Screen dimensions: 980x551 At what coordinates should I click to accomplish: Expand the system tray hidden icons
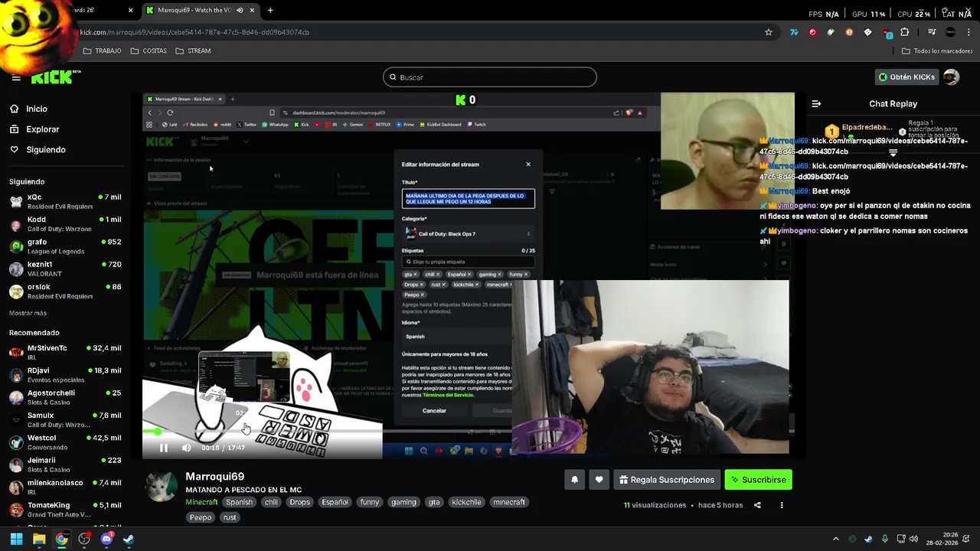tap(836, 539)
